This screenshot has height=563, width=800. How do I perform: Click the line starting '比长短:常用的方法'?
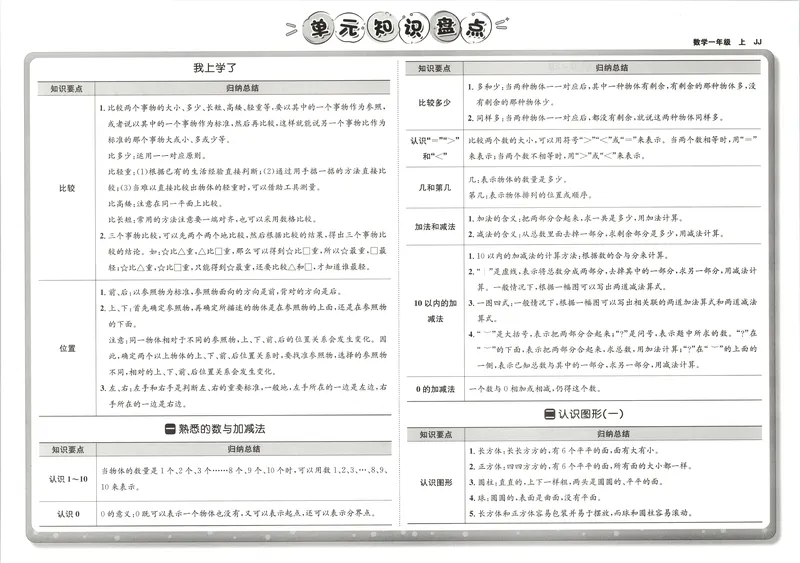(213, 219)
